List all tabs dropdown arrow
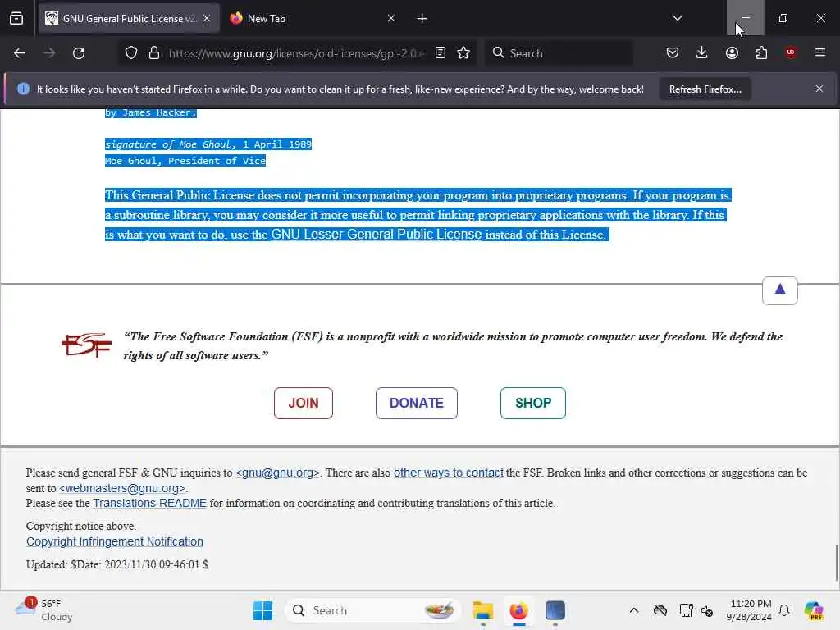Screen dimensions: 840x630 click(x=678, y=18)
